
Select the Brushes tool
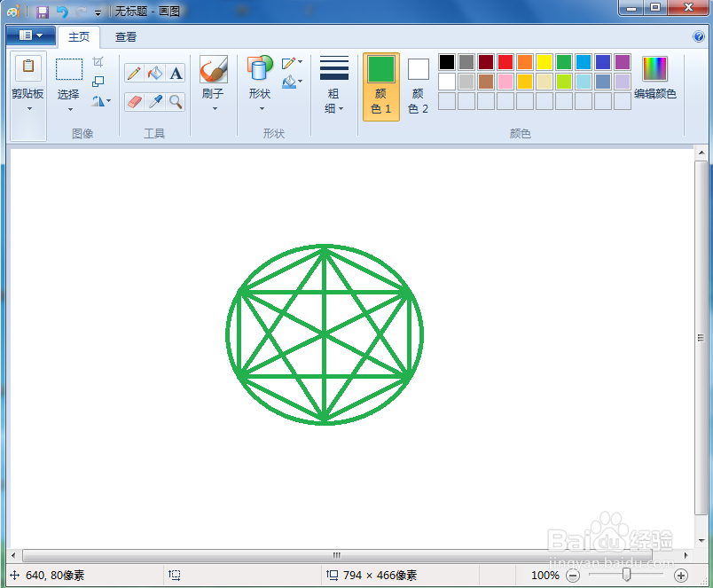[213, 69]
